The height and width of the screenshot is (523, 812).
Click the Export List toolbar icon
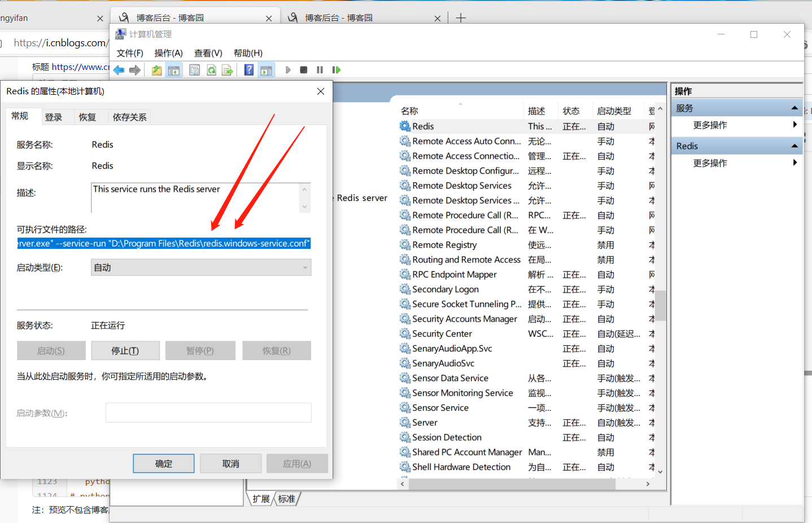coord(228,70)
